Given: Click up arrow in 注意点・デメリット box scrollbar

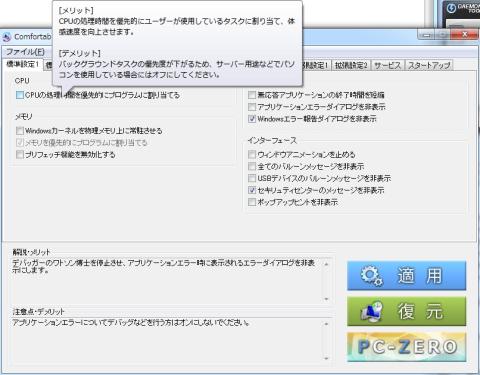Looking at the screenshot, I should (x=326, y=324).
